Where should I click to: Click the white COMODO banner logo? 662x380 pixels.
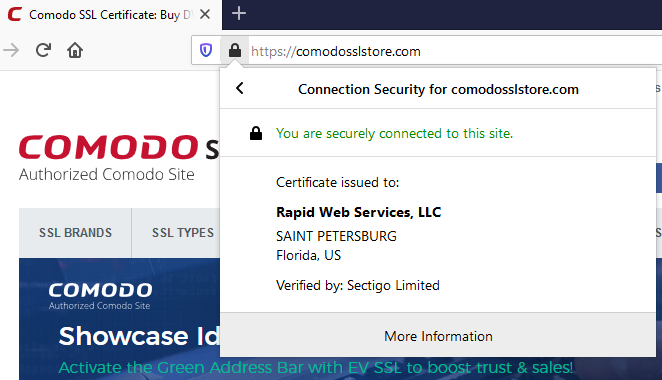click(x=100, y=290)
